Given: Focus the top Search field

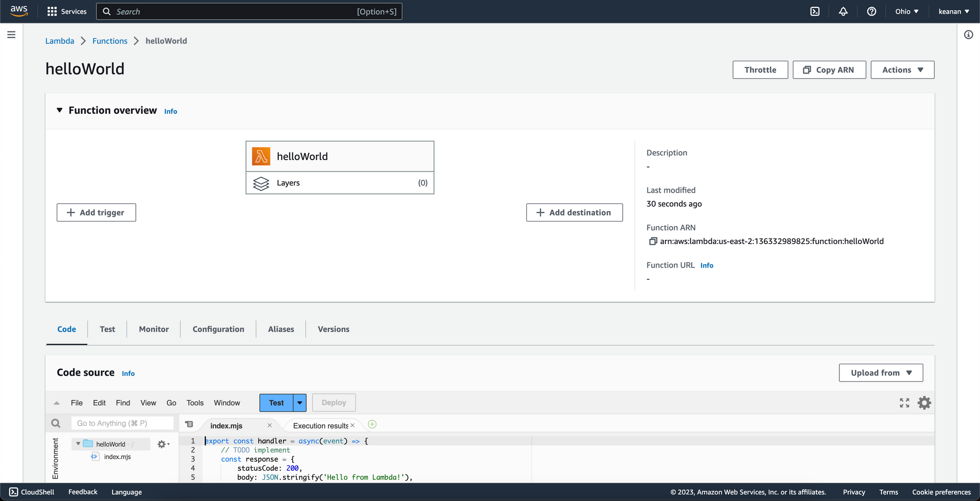Looking at the screenshot, I should 249,11.
